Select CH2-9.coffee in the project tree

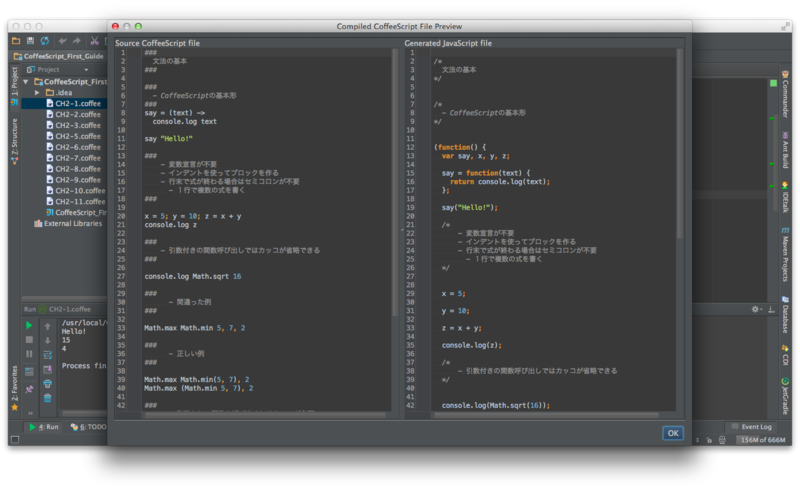point(73,180)
